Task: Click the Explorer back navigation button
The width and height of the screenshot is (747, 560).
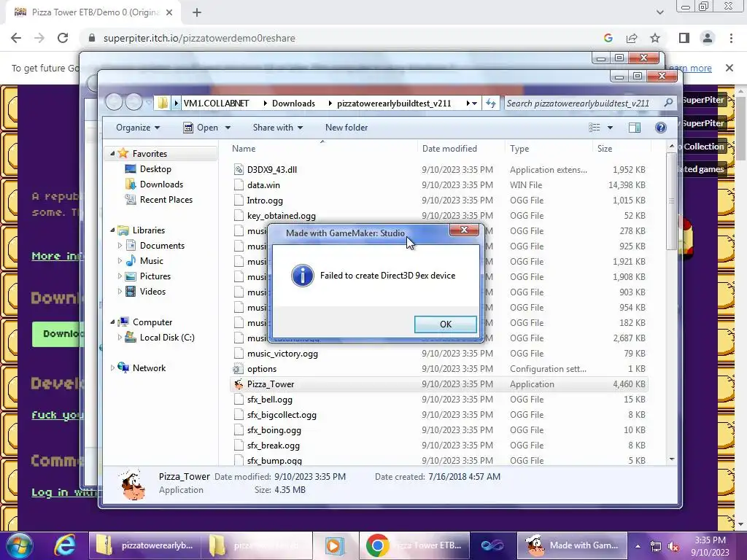Action: (114, 102)
